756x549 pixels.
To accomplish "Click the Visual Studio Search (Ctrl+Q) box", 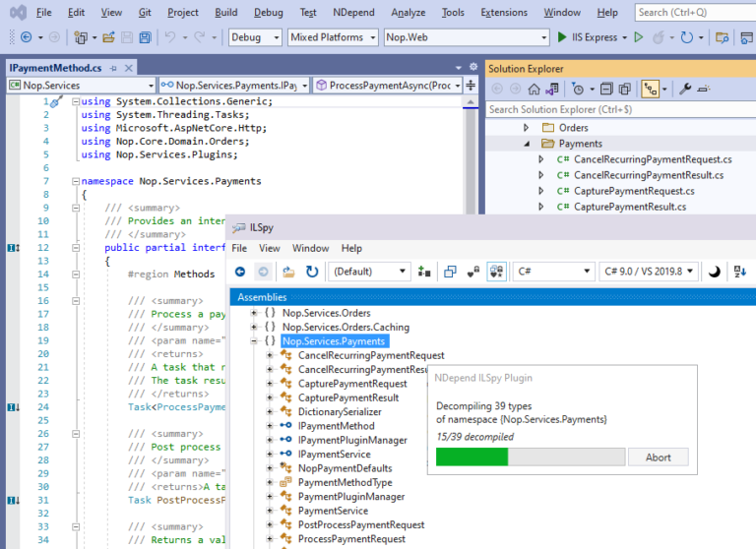I will coord(695,13).
